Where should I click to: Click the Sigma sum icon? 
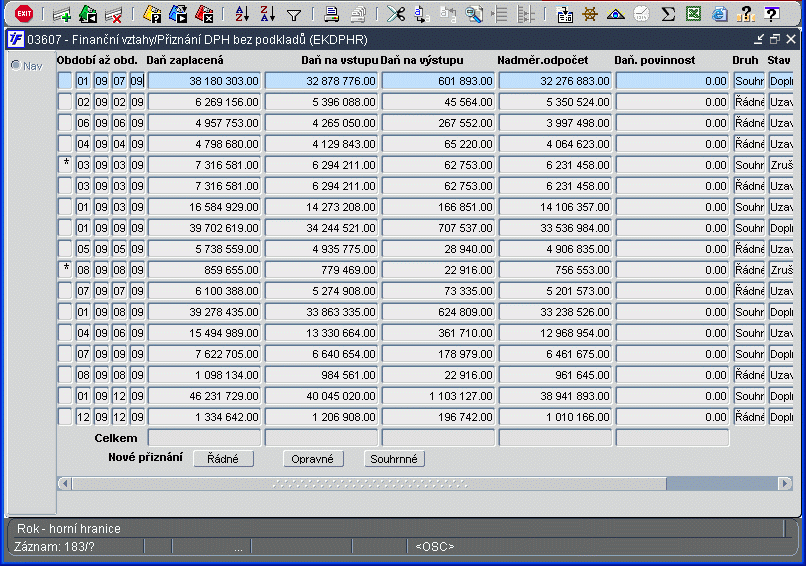[668, 14]
